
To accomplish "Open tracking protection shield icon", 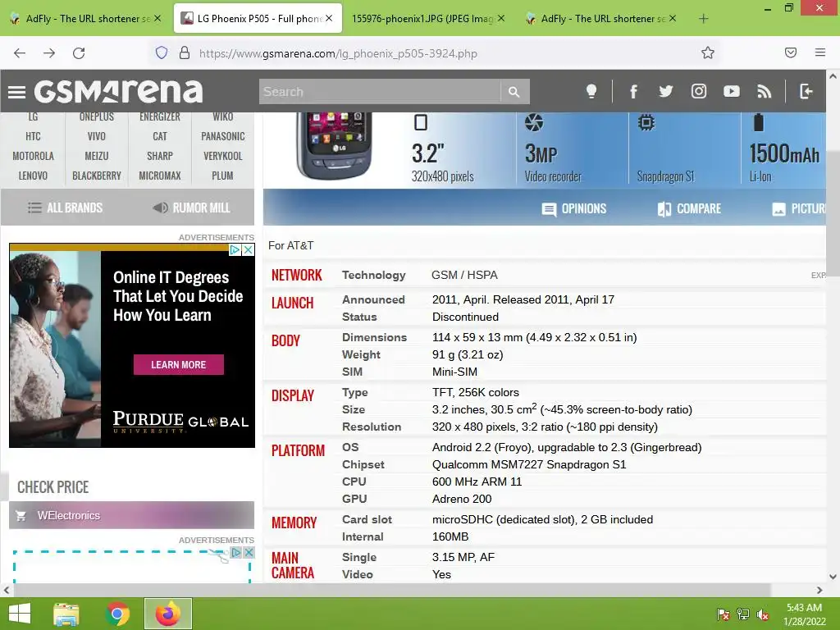I will click(162, 52).
